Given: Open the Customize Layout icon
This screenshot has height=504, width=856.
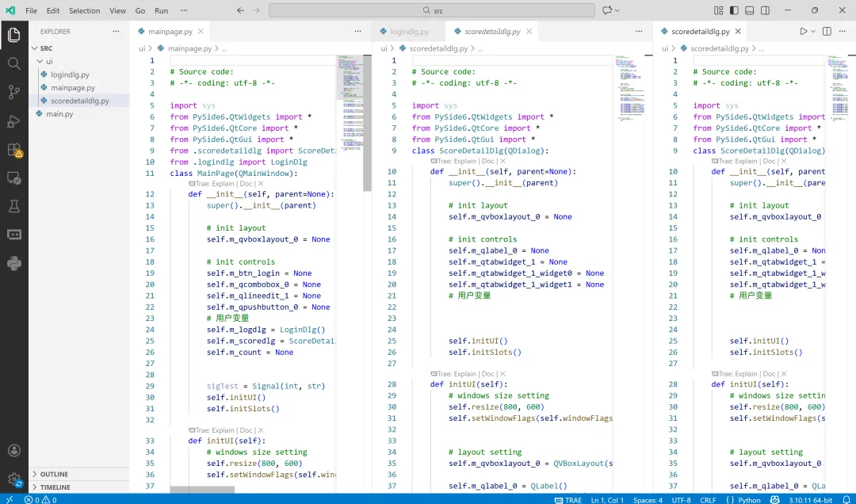Looking at the screenshot, I should 718,10.
